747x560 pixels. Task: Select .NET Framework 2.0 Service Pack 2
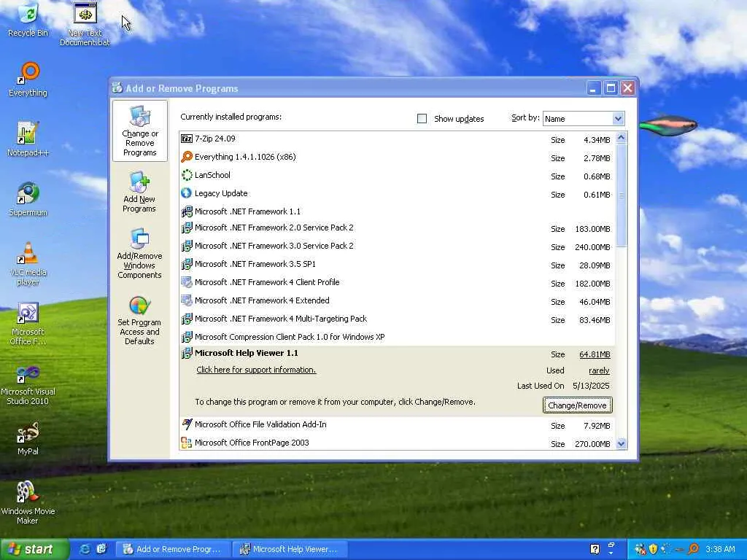[x=398, y=228]
